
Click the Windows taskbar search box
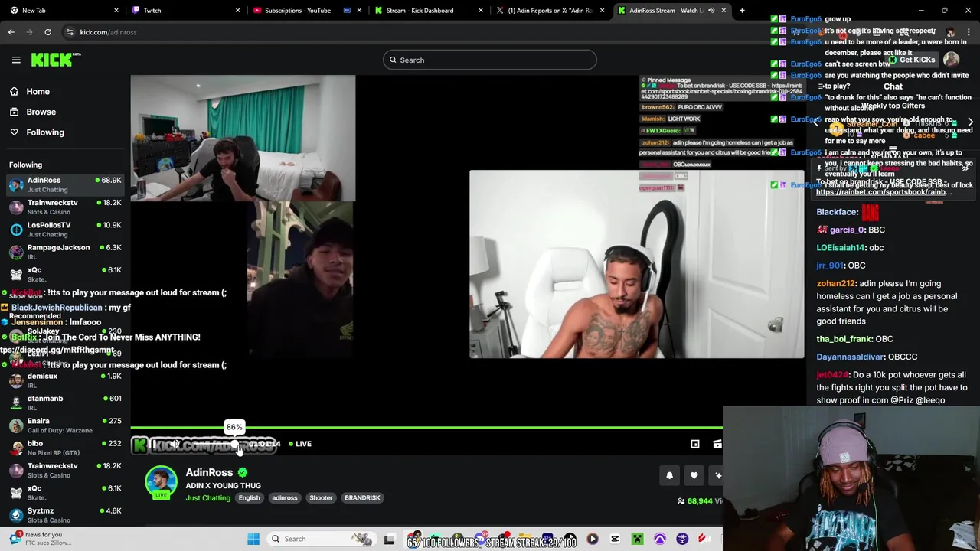click(322, 539)
